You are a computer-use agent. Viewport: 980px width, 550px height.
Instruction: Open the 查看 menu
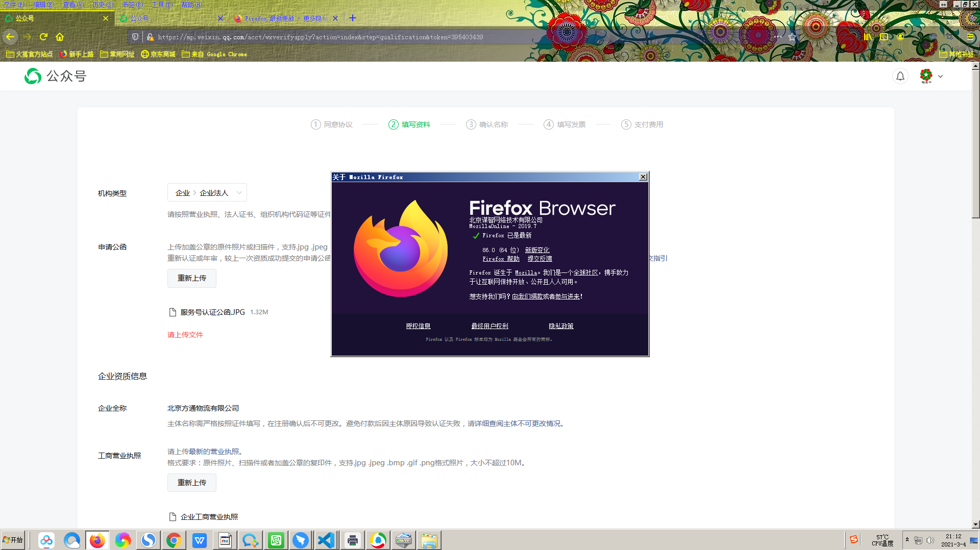[x=73, y=5]
